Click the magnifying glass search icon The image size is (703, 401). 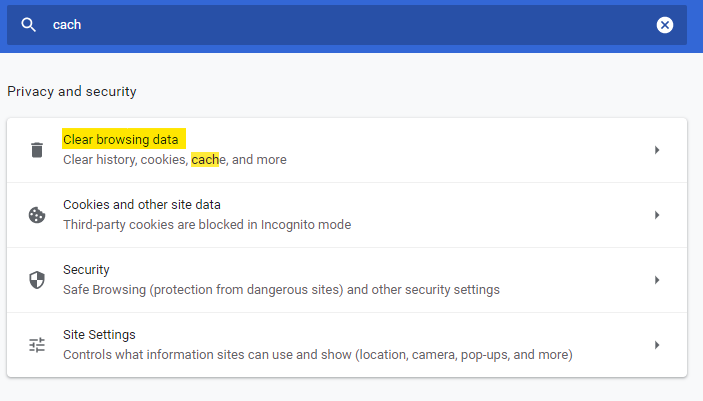pyautogui.click(x=29, y=25)
